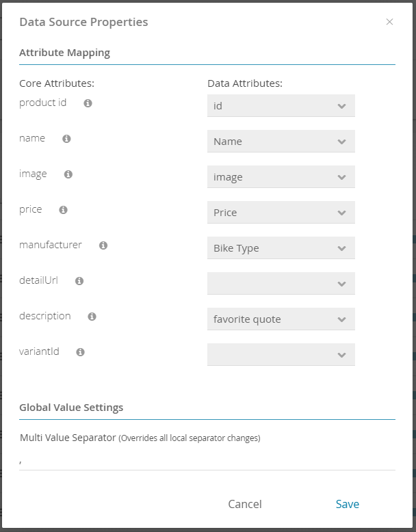Open the product id dropdown showing id

(281, 106)
